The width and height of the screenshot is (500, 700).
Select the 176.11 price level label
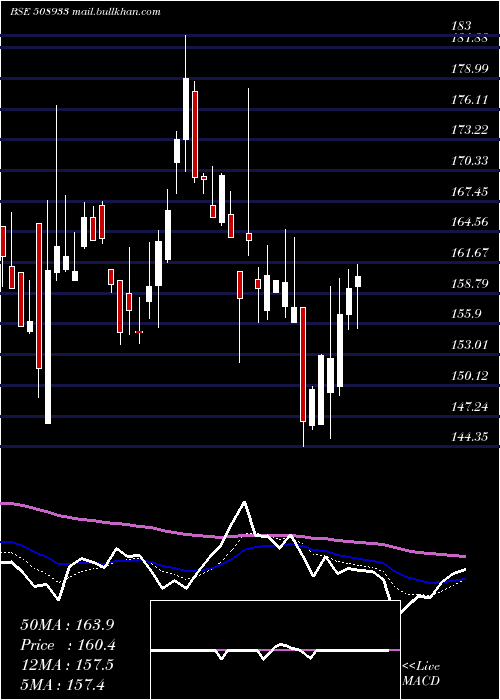click(x=469, y=100)
